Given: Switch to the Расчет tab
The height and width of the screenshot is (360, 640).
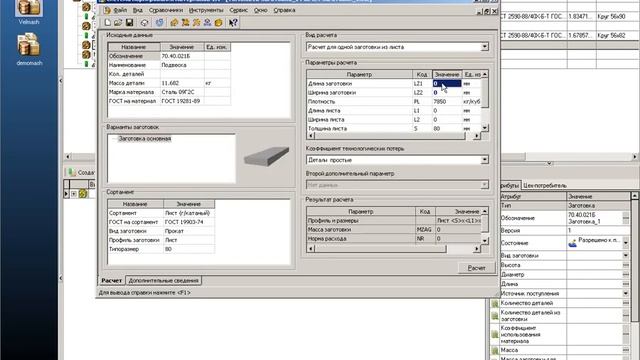Looking at the screenshot, I should click(111, 280).
